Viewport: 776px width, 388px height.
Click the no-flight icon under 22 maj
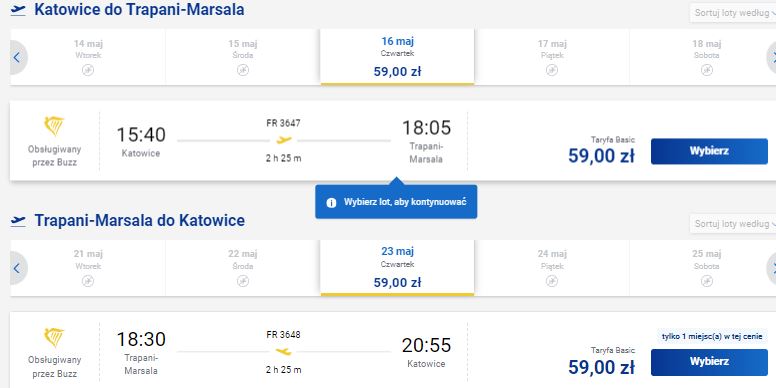click(242, 281)
